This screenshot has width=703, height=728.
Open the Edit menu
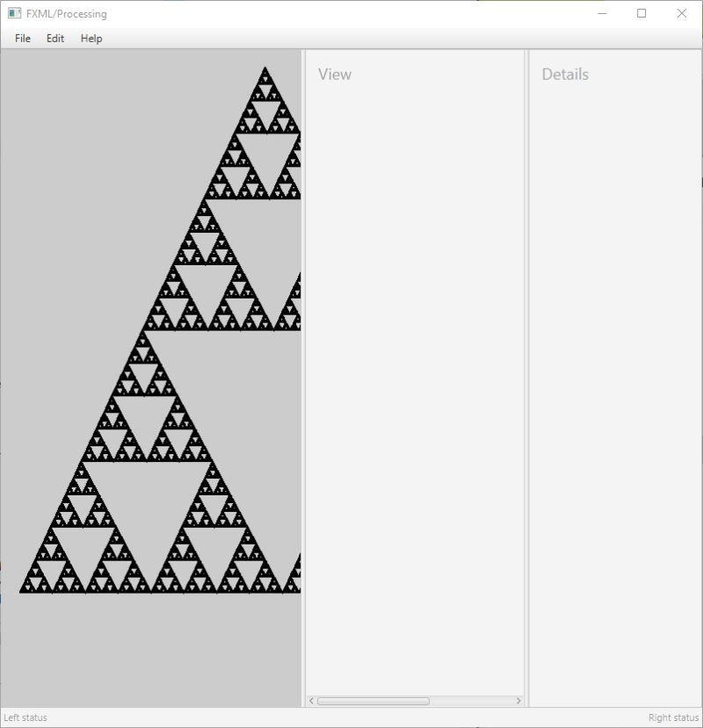pyautogui.click(x=54, y=39)
